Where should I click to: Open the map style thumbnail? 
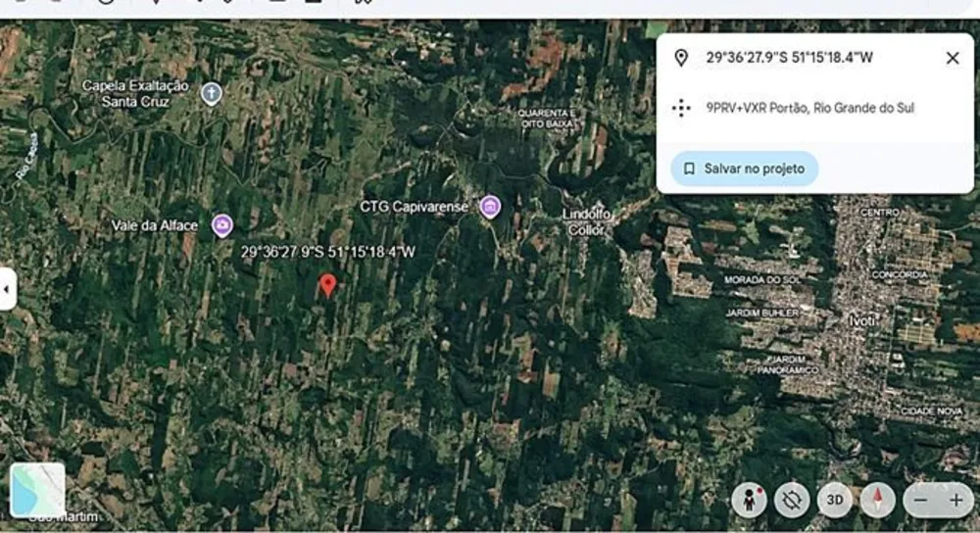pyautogui.click(x=37, y=490)
